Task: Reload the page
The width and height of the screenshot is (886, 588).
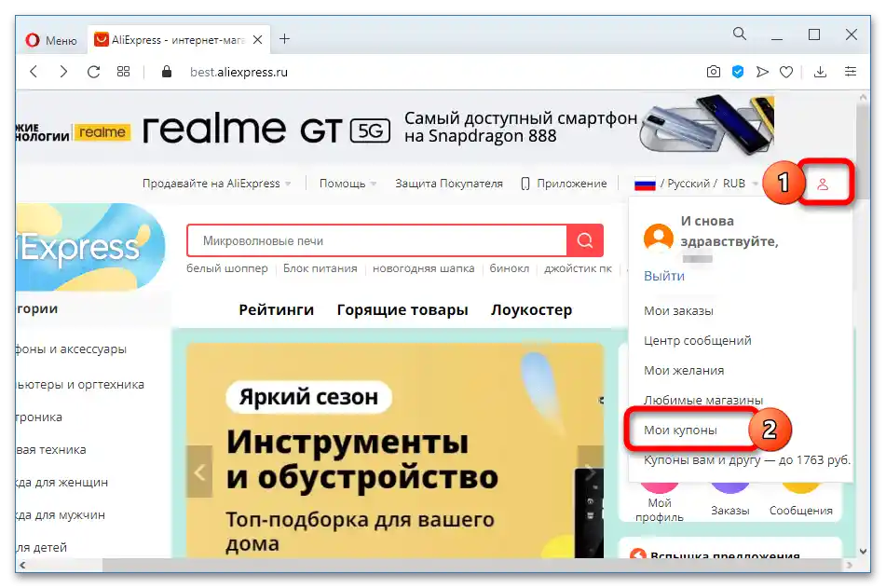Action: [x=94, y=72]
